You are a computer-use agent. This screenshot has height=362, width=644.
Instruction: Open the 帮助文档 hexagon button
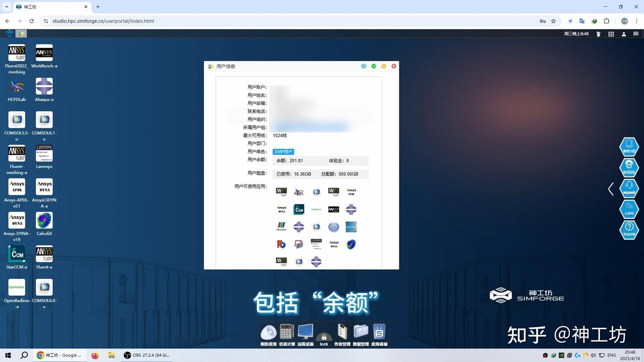(629, 146)
